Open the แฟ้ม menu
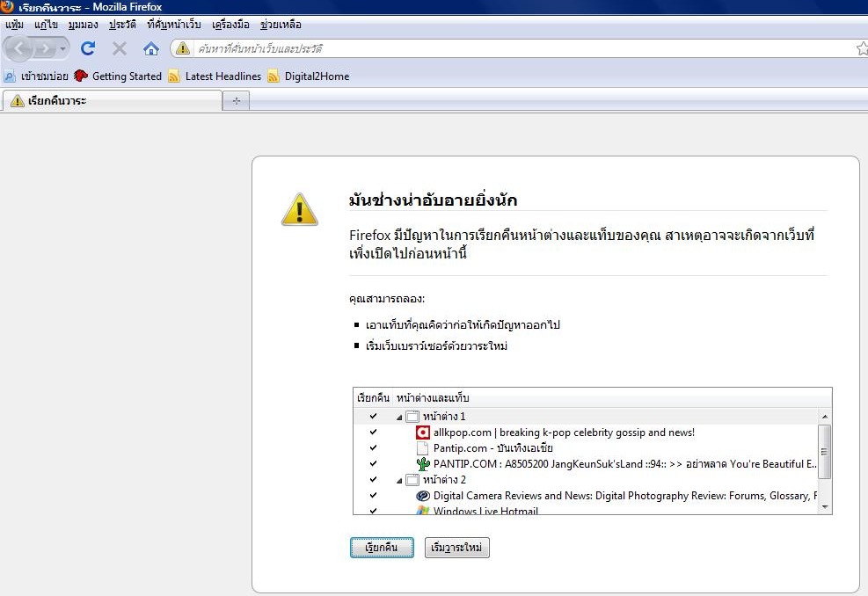This screenshot has height=596, width=868. click(x=14, y=25)
